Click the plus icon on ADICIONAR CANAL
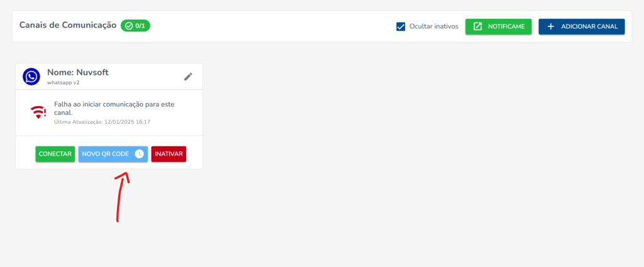The width and height of the screenshot is (644, 267). [551, 26]
